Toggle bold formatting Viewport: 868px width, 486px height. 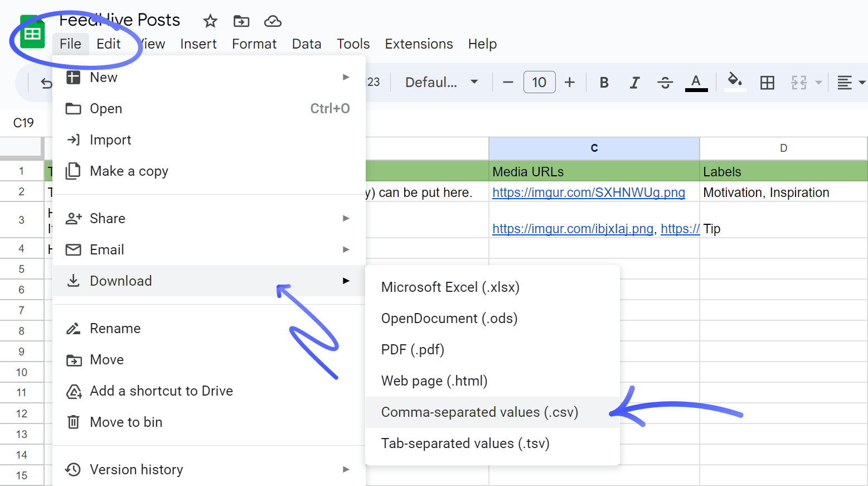(604, 83)
